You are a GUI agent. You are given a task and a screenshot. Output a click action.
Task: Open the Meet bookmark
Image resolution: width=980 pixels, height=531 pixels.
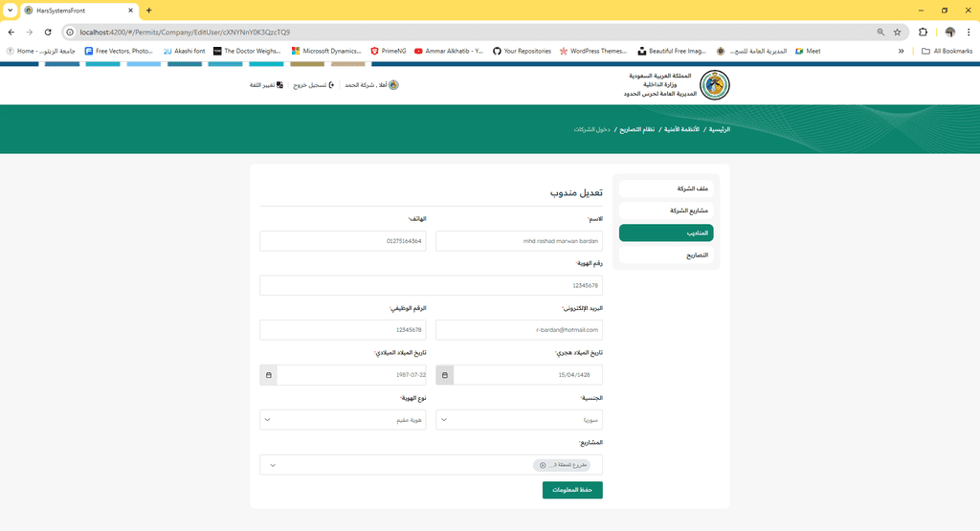pos(808,52)
